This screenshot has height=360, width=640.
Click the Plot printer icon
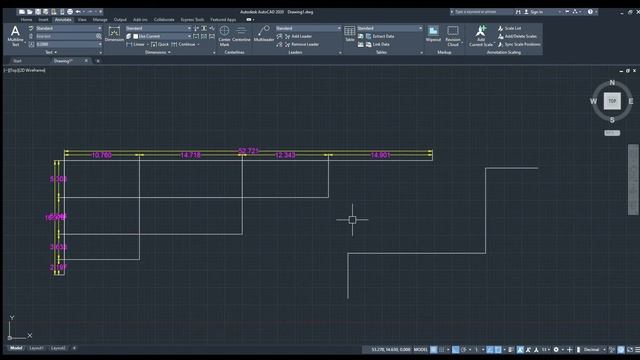point(70,12)
